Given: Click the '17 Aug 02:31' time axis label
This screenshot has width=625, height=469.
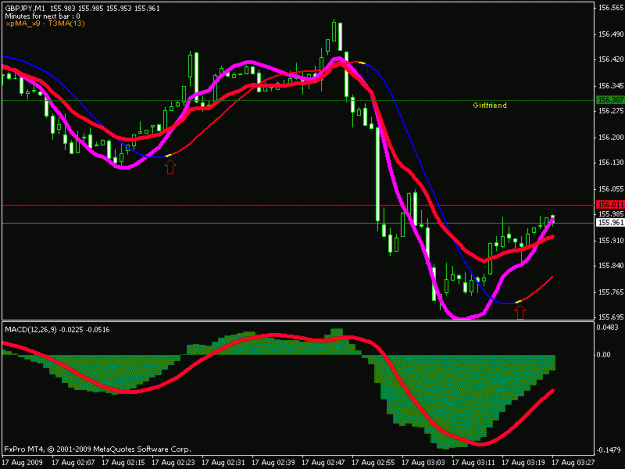Looking at the screenshot, I should click(223, 463).
